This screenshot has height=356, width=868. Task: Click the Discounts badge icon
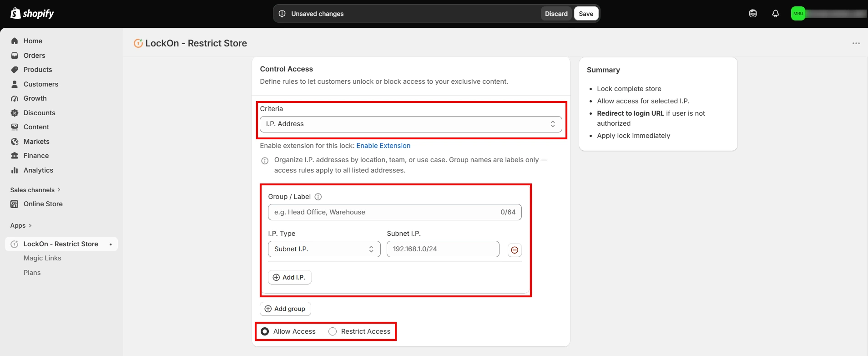tap(15, 113)
